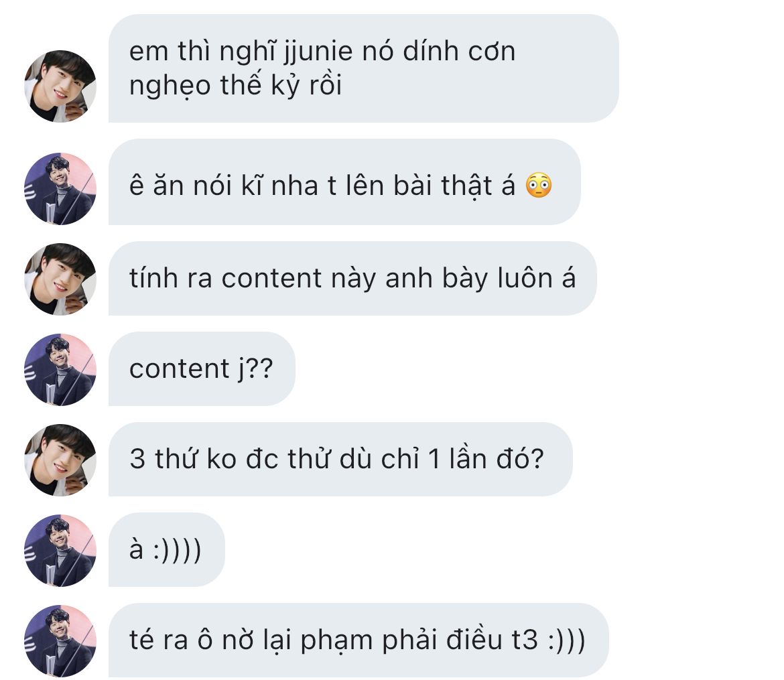Select message 'ê ăn nói kĩ nha t lên bài thật á'

point(344,182)
